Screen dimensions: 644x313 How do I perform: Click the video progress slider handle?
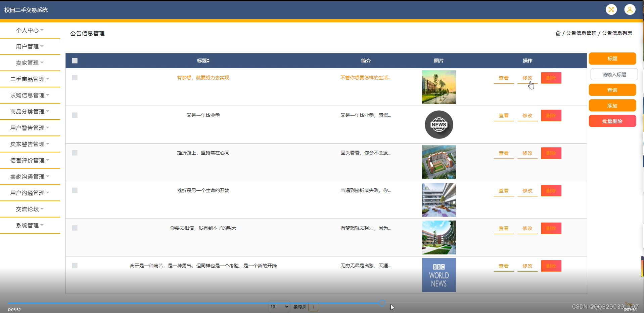[382, 303]
